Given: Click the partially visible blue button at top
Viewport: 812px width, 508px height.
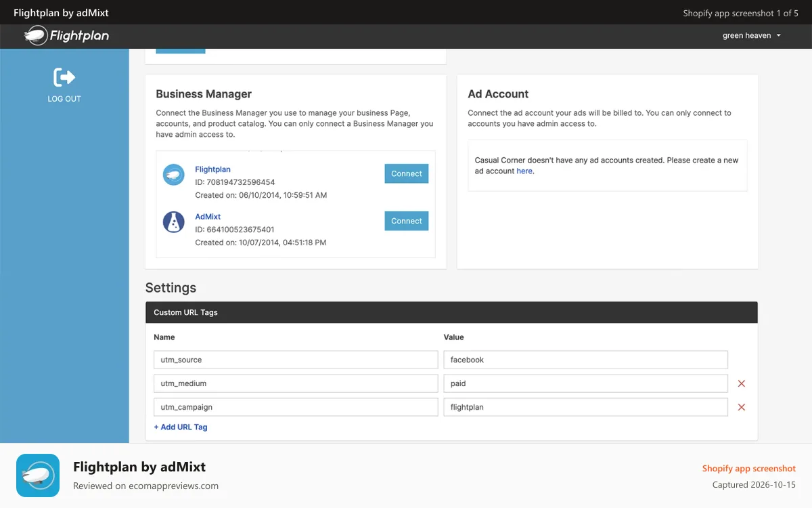Looking at the screenshot, I should [x=181, y=51].
